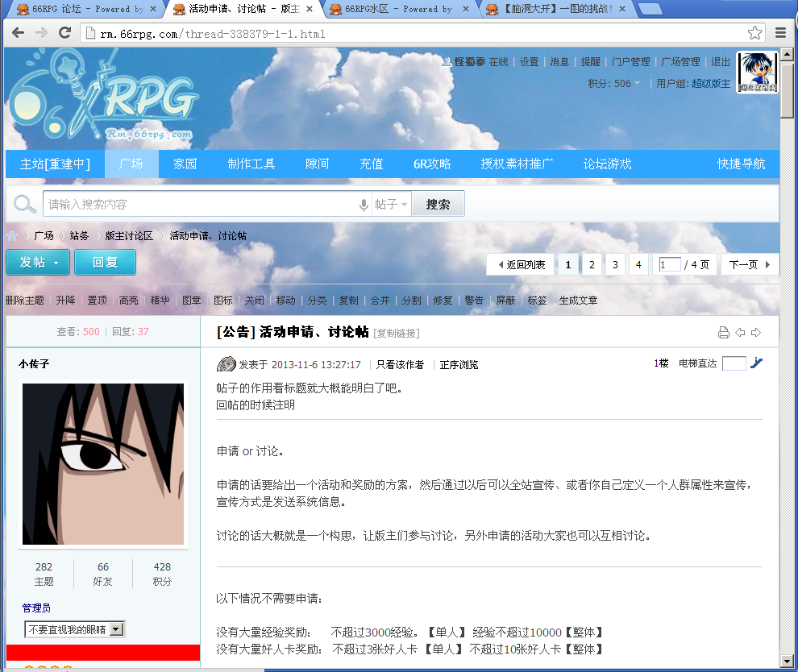Focus the page number input box
Viewport: 798px width, 672px height.
pyautogui.click(x=670, y=264)
